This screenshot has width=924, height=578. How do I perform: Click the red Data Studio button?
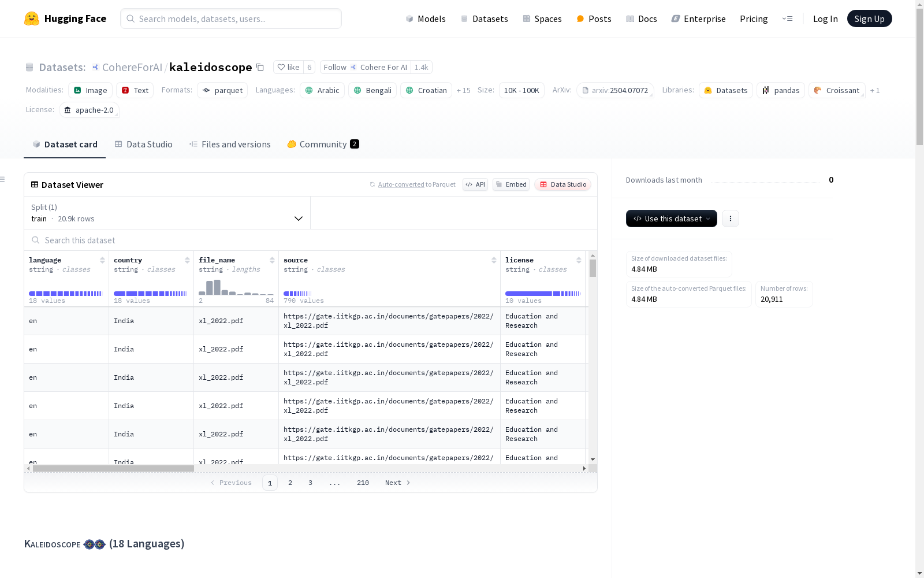tap(563, 184)
